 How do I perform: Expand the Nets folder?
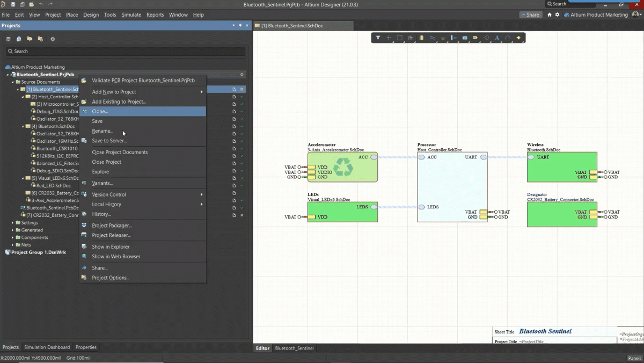[x=12, y=245]
